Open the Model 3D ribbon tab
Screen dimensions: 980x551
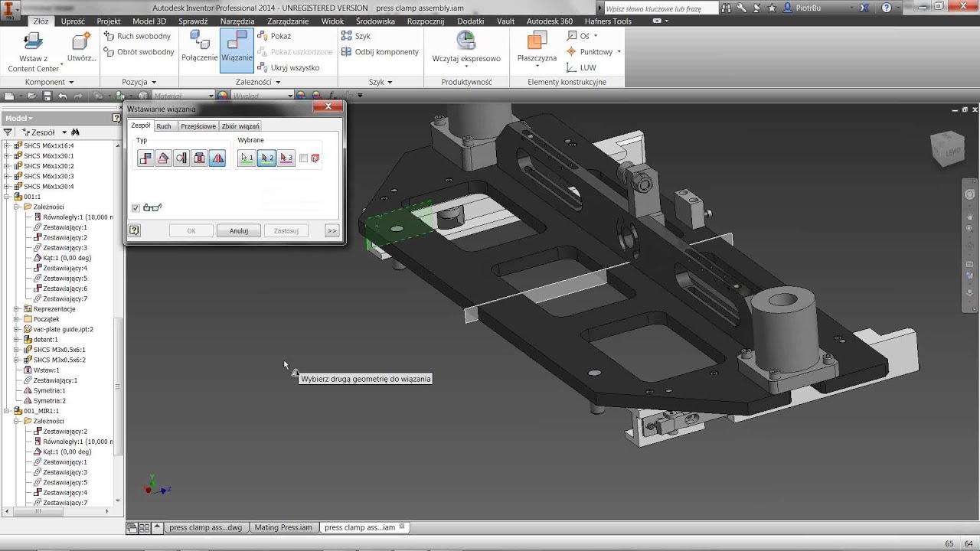[149, 21]
